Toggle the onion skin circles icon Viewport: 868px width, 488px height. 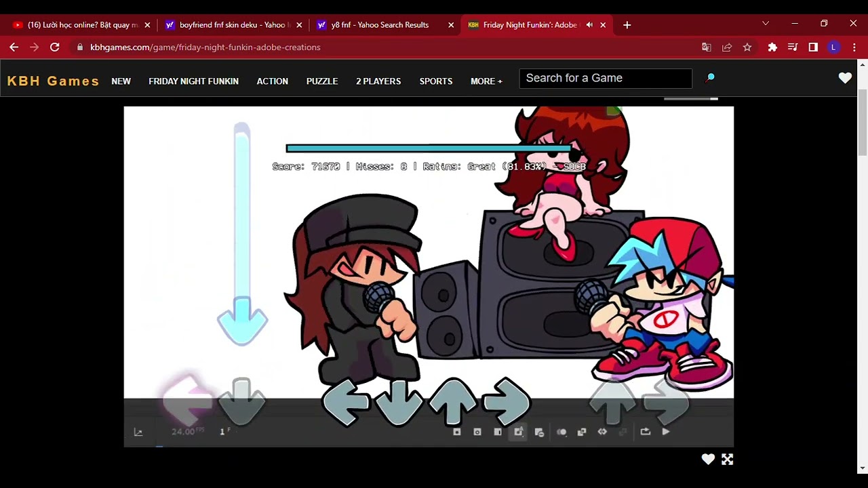coord(561,432)
